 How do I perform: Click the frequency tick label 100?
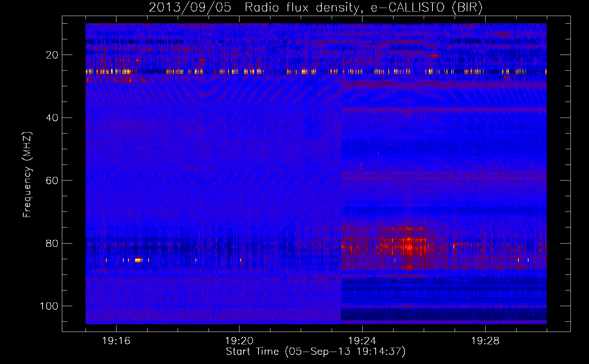49,306
